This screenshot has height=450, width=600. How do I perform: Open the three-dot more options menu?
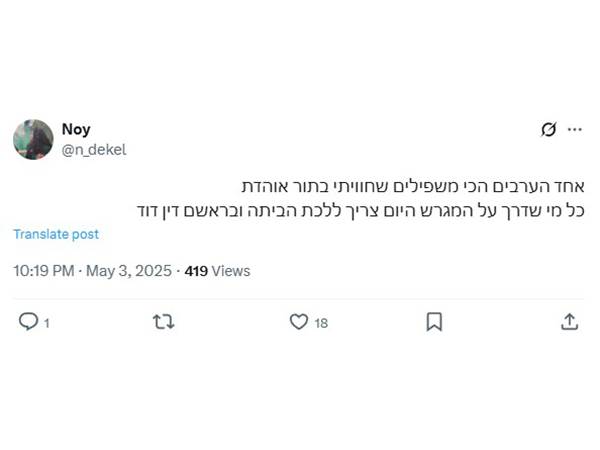point(575,130)
